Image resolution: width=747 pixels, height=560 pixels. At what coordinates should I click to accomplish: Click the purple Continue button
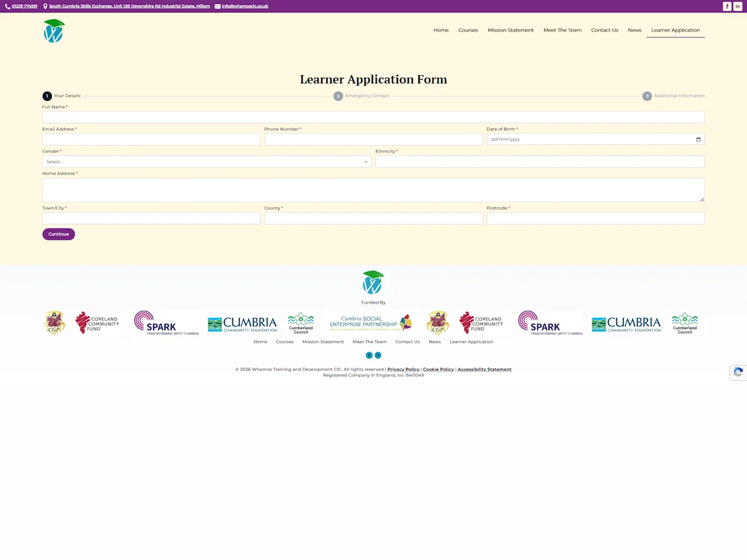tap(59, 234)
